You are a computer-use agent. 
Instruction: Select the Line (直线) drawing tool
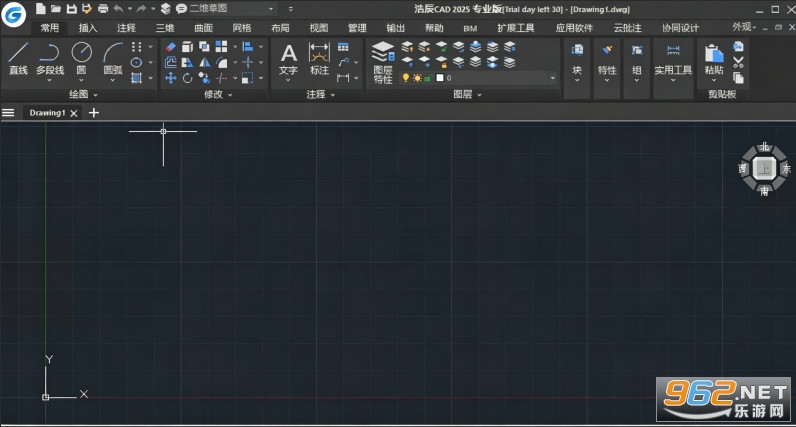click(18, 58)
